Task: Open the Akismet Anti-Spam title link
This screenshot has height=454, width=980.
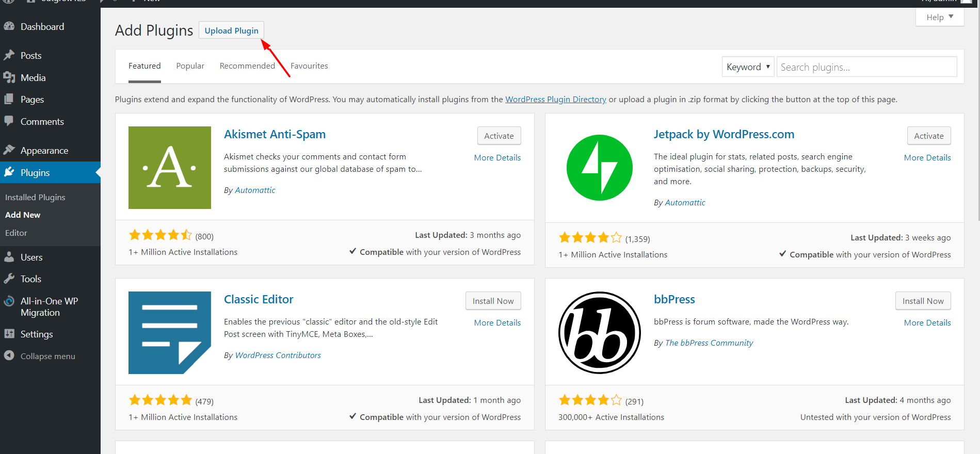Action: pos(275,134)
